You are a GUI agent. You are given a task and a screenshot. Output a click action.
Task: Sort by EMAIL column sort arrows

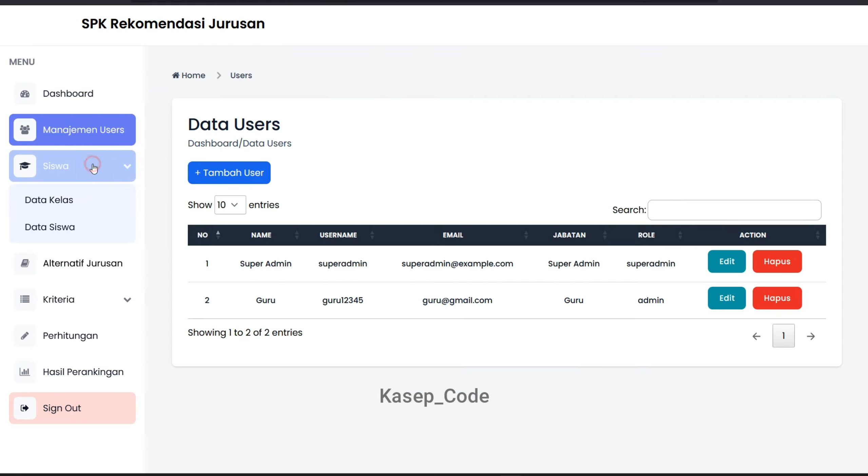pos(526,235)
